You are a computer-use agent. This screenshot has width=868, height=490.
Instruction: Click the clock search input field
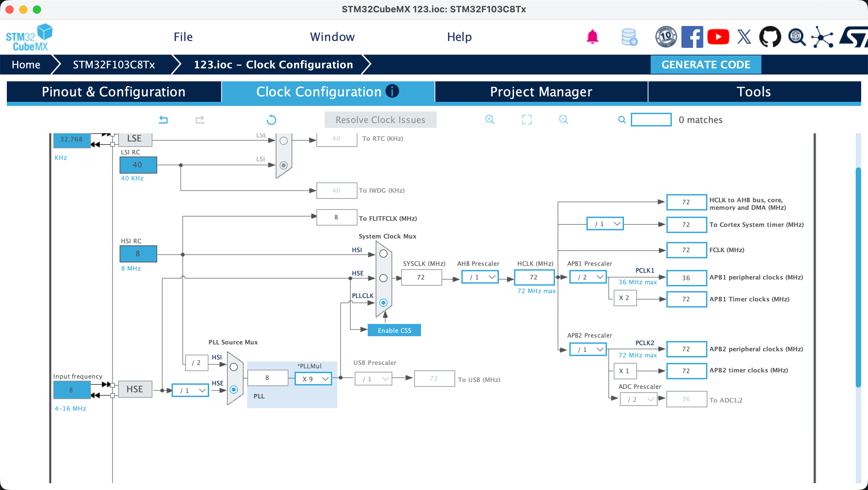pos(651,120)
